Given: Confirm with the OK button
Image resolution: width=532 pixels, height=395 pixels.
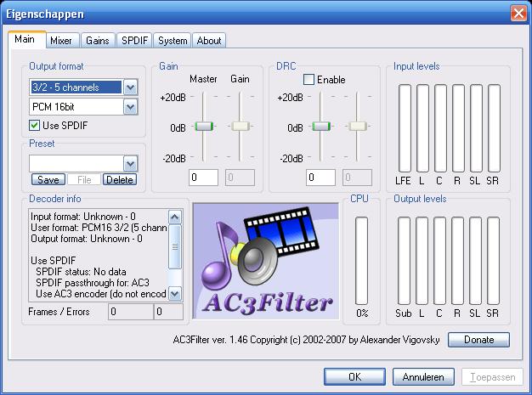Looking at the screenshot, I should coord(354,375).
